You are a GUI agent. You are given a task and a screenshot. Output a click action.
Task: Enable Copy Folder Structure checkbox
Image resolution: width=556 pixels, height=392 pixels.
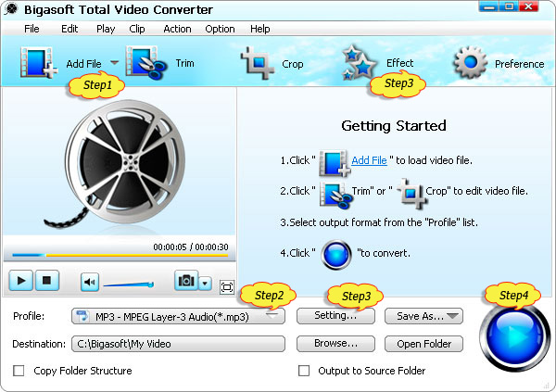[x=19, y=371]
